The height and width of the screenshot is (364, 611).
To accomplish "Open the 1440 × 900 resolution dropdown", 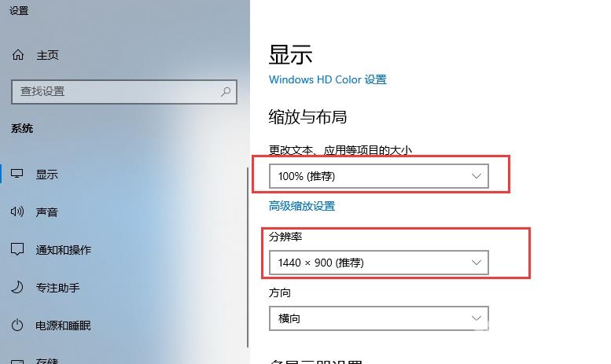I will coord(379,263).
